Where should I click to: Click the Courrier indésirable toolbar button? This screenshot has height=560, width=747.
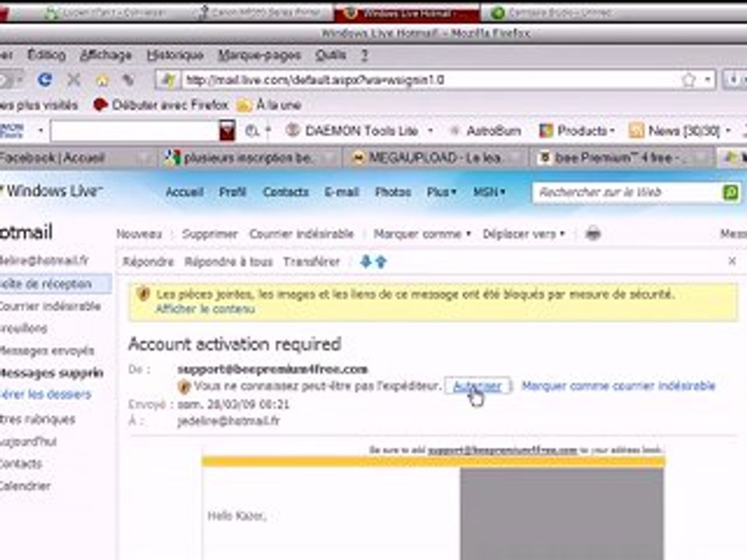(302, 234)
